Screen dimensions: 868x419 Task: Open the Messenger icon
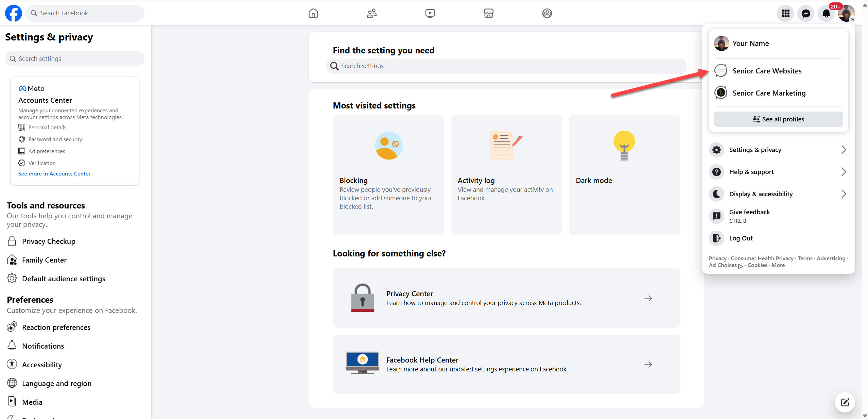[x=805, y=14]
